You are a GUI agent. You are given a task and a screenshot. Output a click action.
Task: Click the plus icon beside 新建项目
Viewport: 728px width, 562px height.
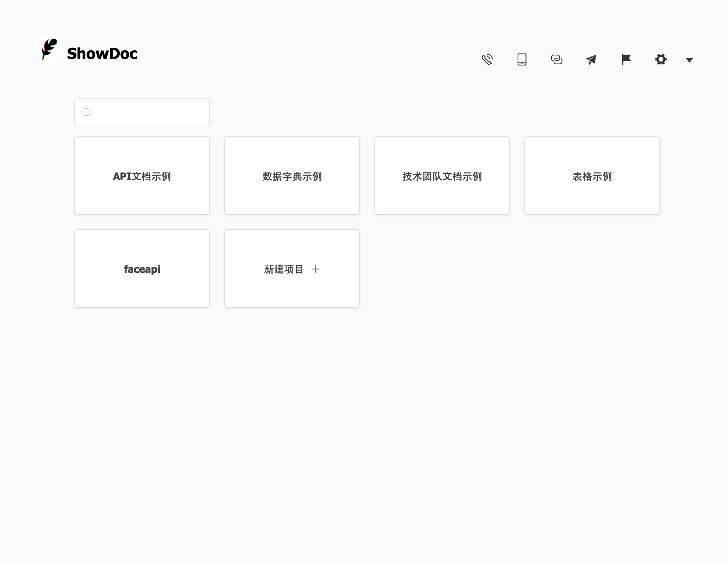(x=315, y=269)
